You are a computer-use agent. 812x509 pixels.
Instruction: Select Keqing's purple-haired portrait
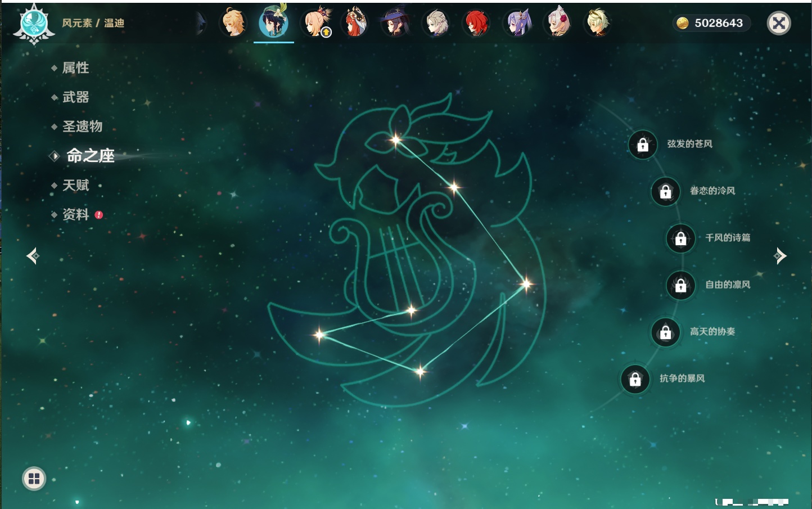(518, 23)
